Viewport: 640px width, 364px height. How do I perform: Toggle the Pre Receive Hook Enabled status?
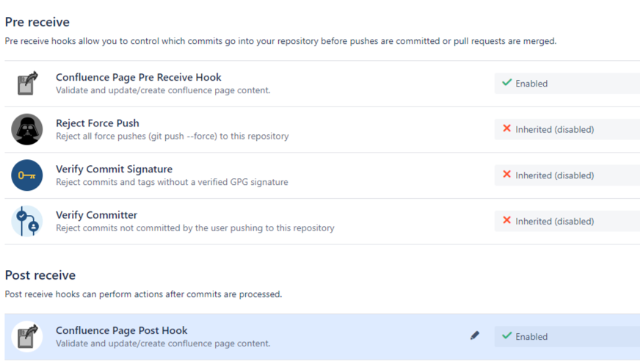[x=567, y=84]
